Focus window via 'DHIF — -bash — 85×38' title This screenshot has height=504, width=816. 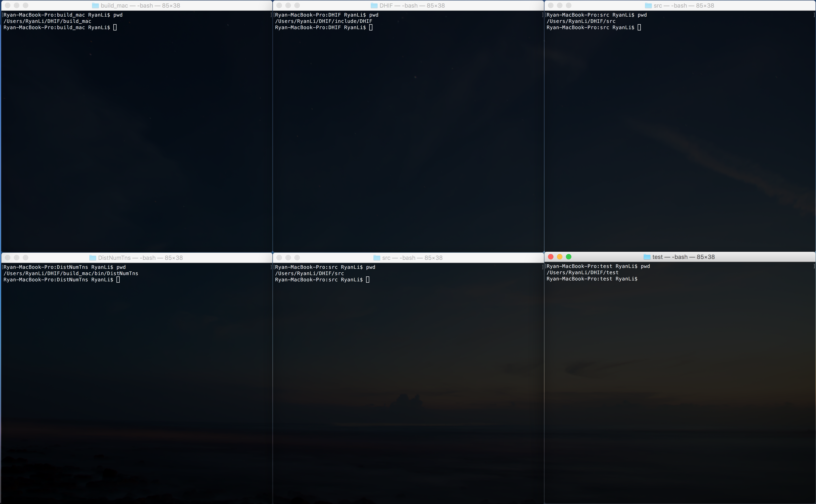pyautogui.click(x=412, y=6)
